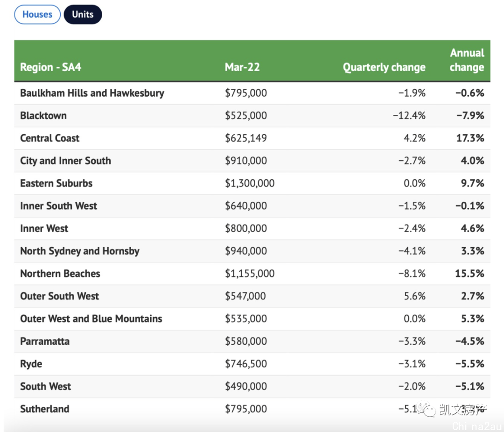Image resolution: width=504 pixels, height=432 pixels.
Task: Click Central Coast's $625,149 price
Action: coord(246,138)
